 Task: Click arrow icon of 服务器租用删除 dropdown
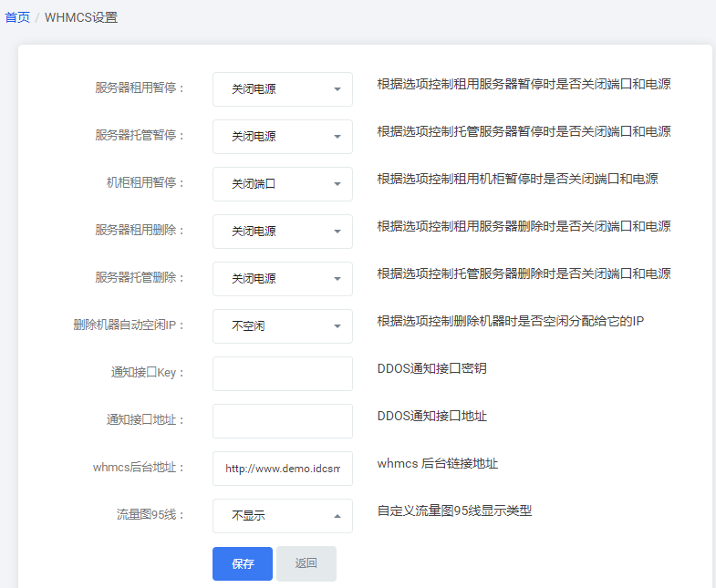pyautogui.click(x=337, y=232)
